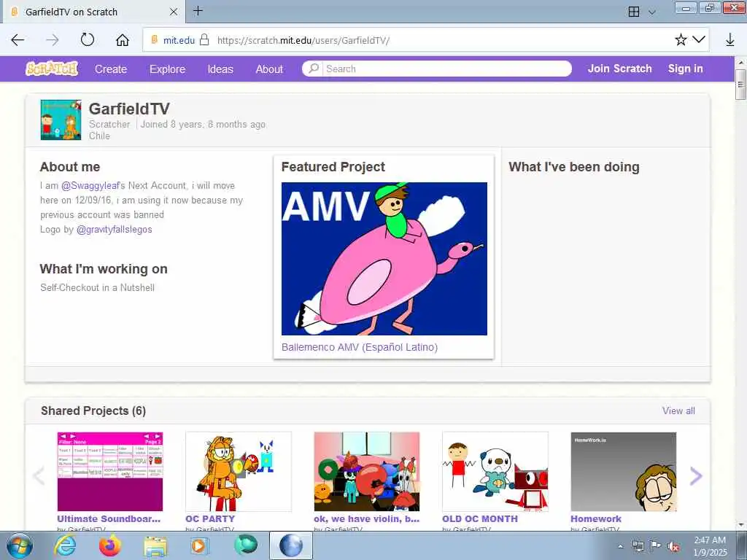Reload the page with the refresh icon
747x560 pixels.
[x=88, y=39]
